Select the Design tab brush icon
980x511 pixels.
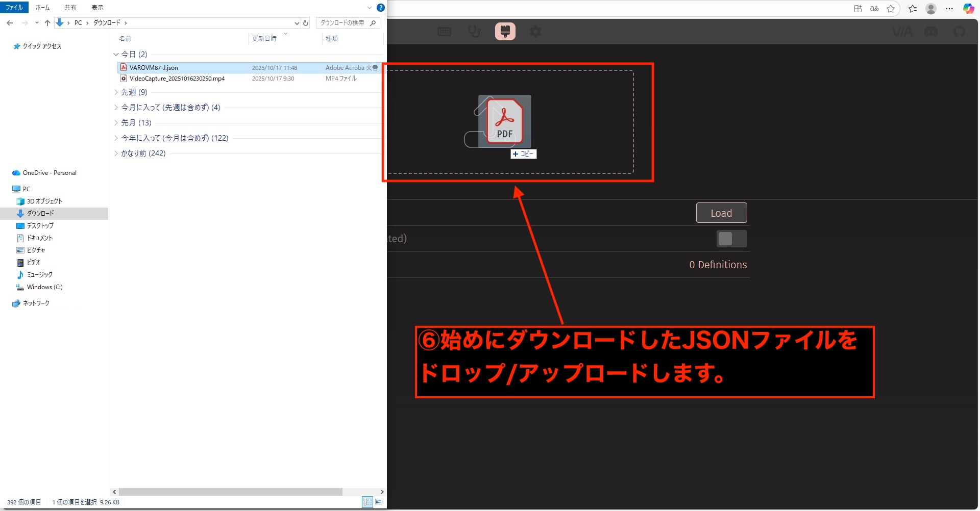[505, 32]
